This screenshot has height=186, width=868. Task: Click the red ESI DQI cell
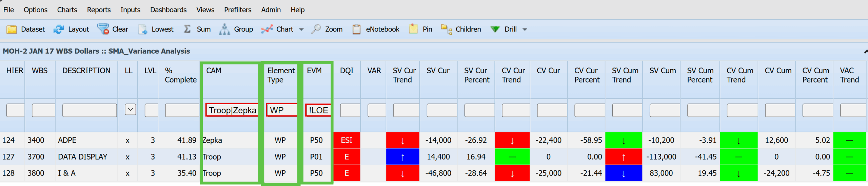coord(347,140)
